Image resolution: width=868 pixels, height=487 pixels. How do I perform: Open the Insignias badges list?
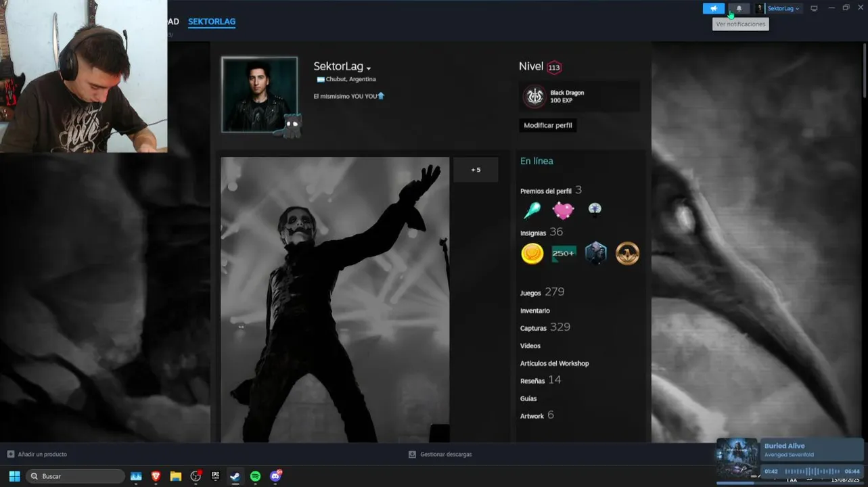point(533,233)
